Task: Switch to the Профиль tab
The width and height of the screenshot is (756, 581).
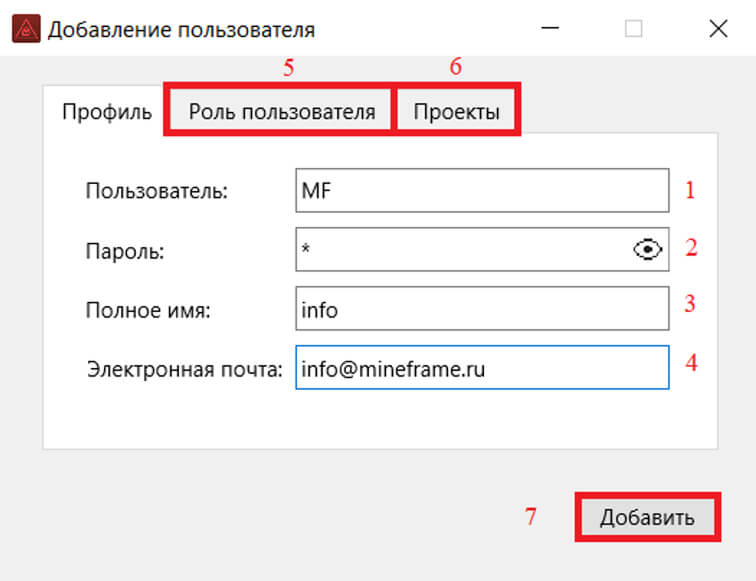Action: 107,111
